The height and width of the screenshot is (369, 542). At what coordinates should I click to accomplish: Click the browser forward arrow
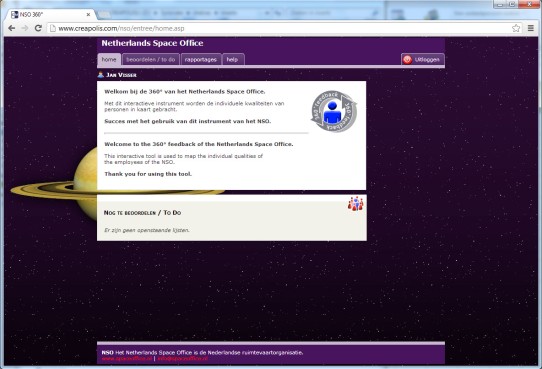(25, 28)
